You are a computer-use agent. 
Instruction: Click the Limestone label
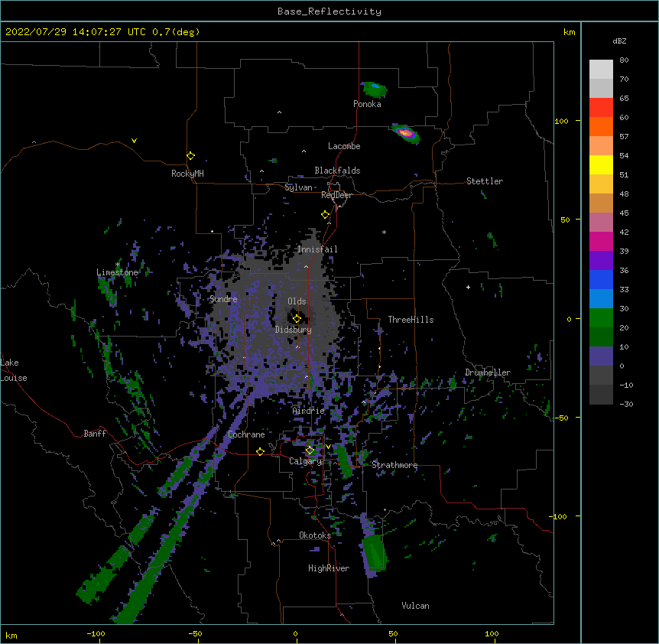coord(117,272)
